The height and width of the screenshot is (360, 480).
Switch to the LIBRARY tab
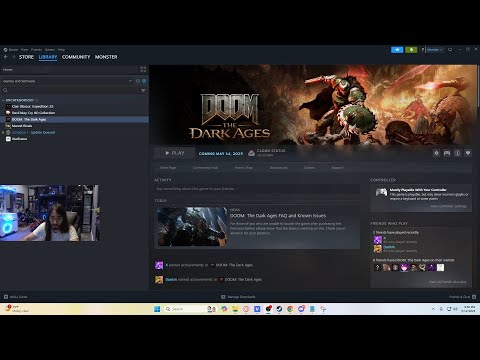[x=48, y=57]
